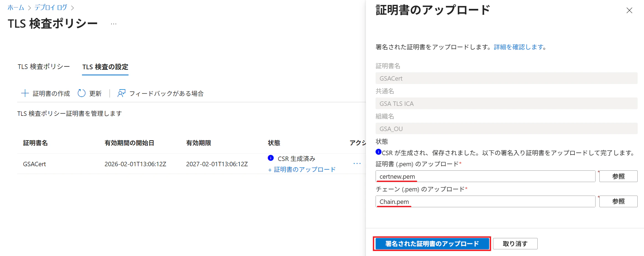The image size is (644, 256).
Task: Close the 証明書のアップロード panel with X
Action: pos(629,11)
